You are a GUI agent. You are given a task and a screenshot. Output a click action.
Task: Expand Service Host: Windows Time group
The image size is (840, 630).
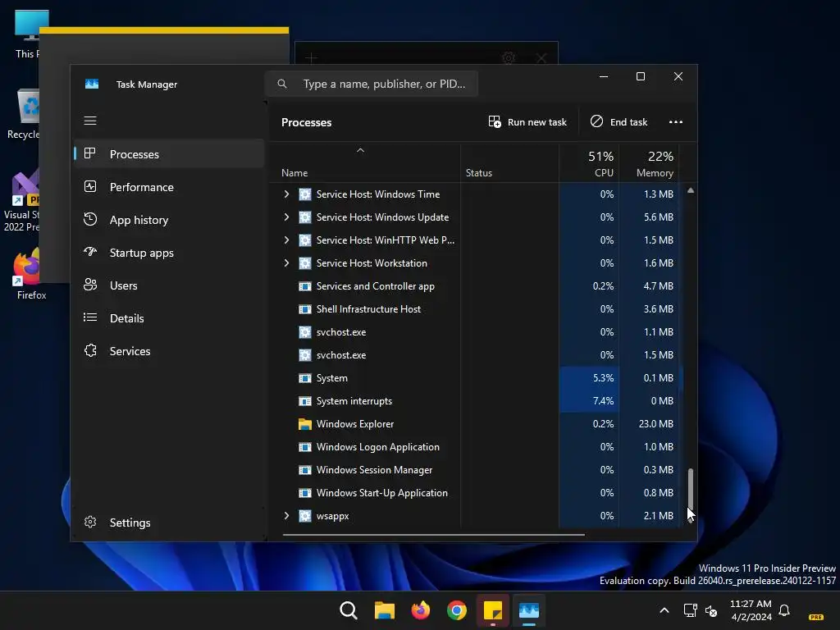(x=286, y=194)
